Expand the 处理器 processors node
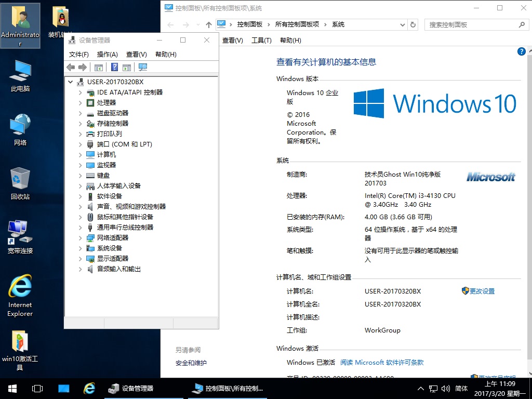This screenshot has width=532, height=399. 80,103
